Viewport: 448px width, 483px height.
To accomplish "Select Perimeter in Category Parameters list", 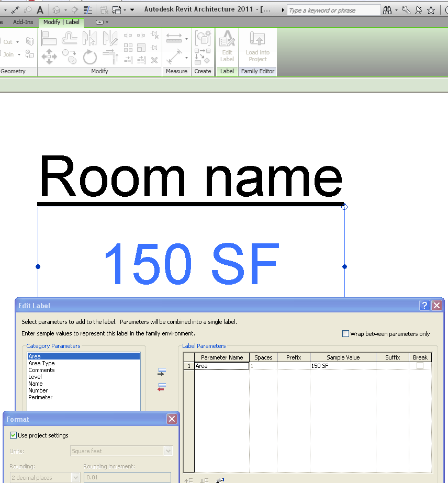I will 84,397.
